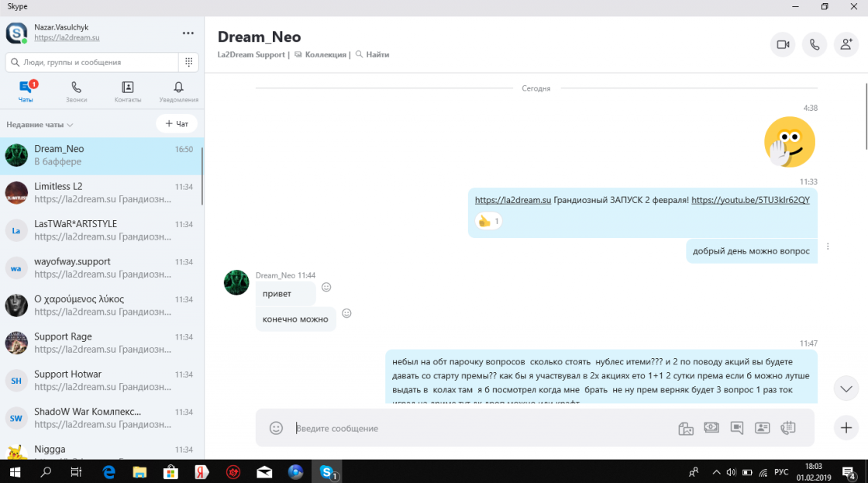Open the three-dots More menu by profile

pos(188,33)
